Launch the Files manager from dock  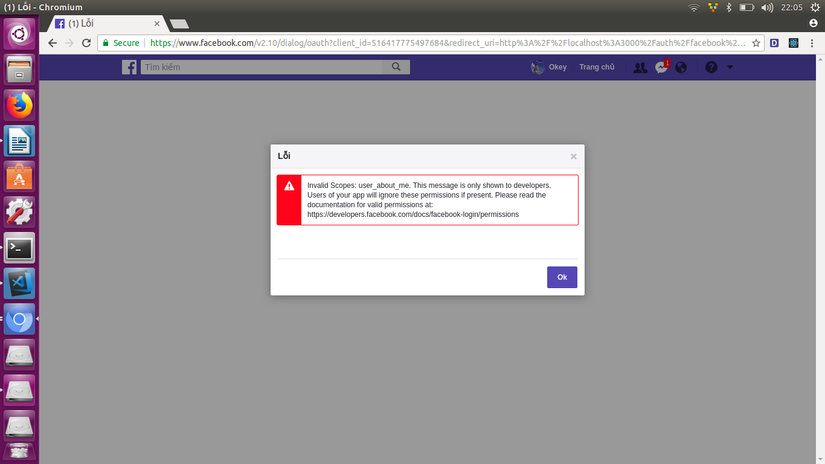coord(19,69)
